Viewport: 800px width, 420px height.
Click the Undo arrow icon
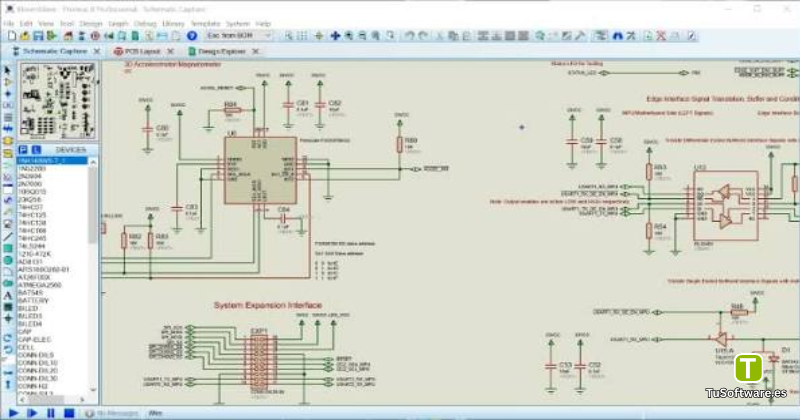click(410, 36)
